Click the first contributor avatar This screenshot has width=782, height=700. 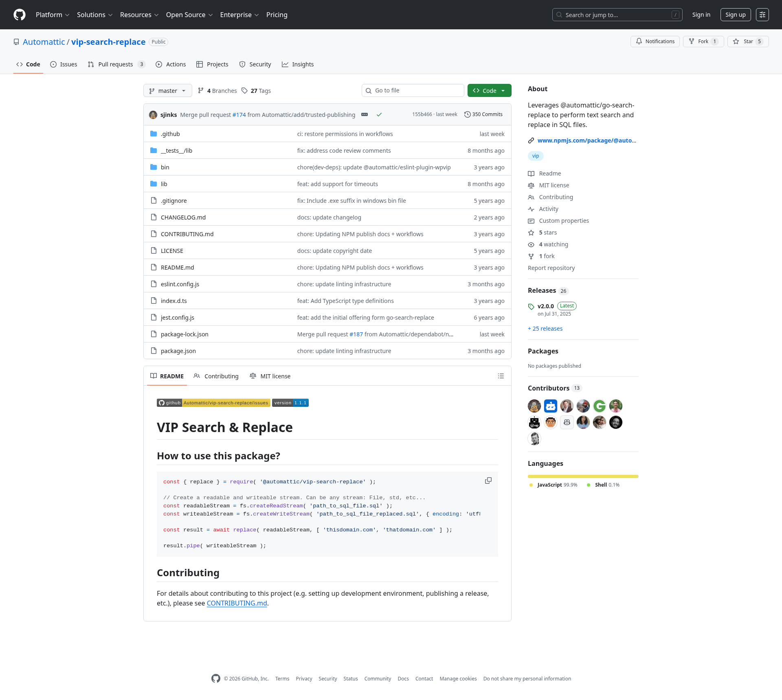pyautogui.click(x=534, y=406)
